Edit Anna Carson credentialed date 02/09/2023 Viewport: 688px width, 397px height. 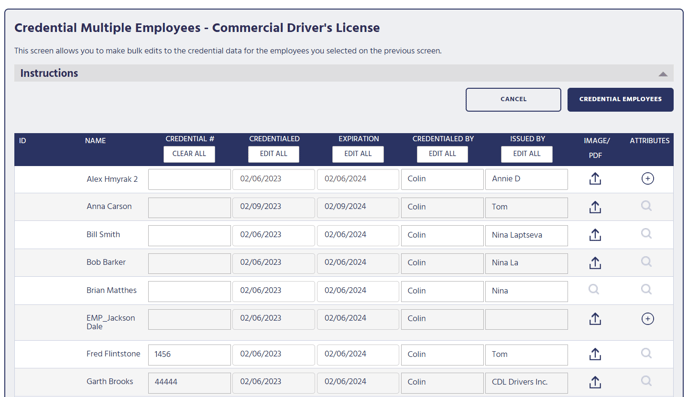(x=273, y=207)
